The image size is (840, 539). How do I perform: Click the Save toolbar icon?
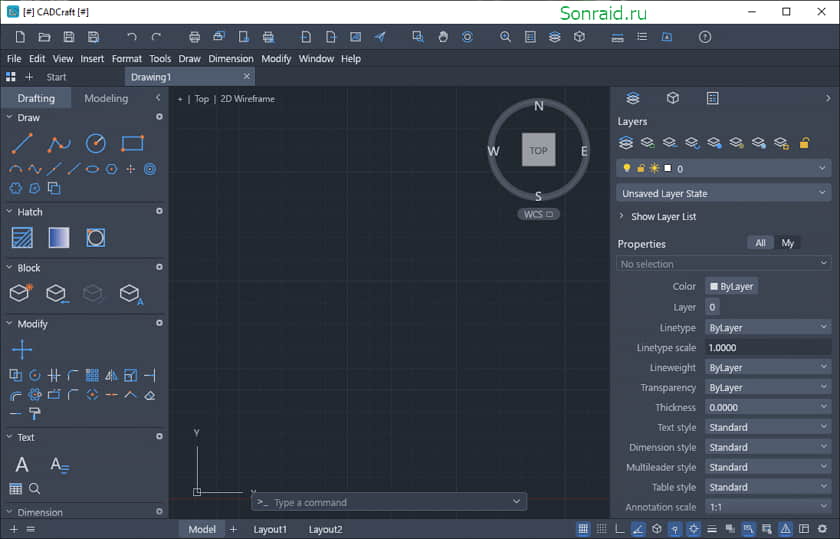coord(69,37)
